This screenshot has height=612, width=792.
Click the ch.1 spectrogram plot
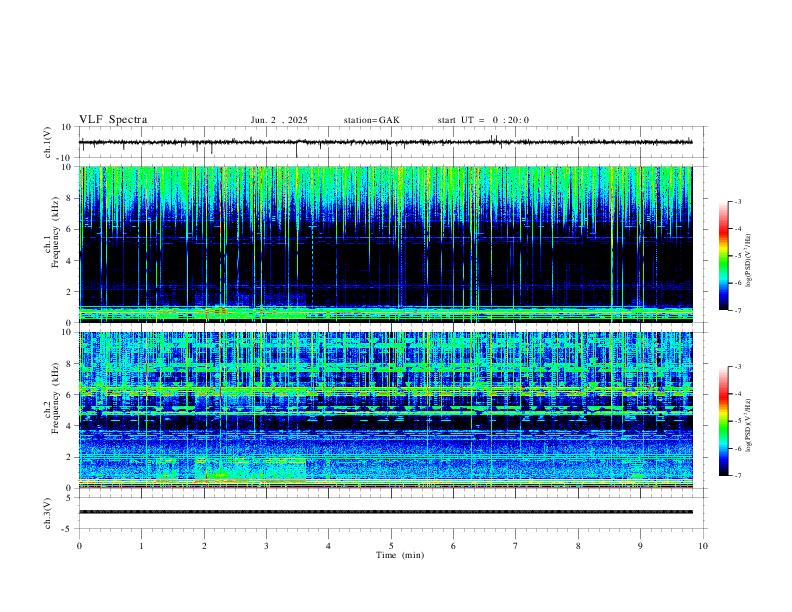click(385, 244)
